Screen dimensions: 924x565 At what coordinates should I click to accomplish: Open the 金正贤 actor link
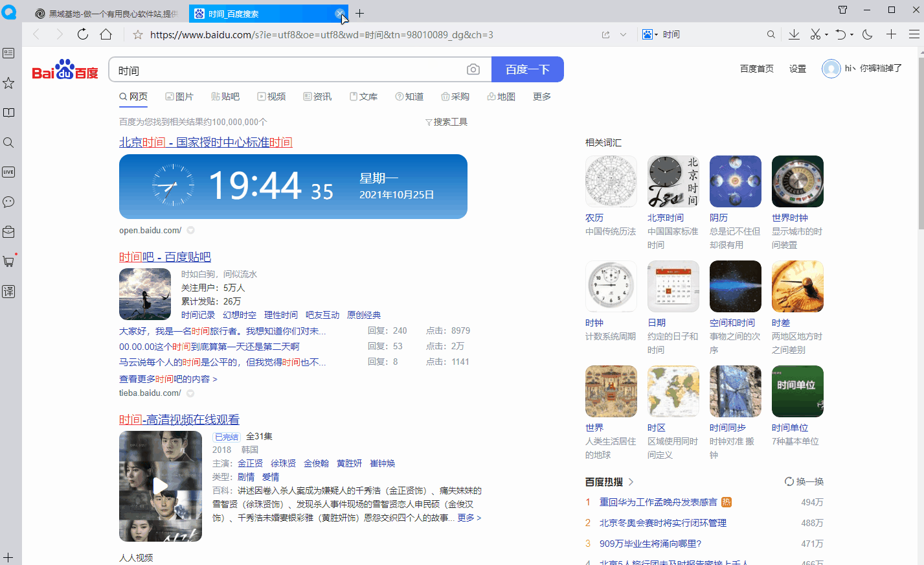(251, 463)
